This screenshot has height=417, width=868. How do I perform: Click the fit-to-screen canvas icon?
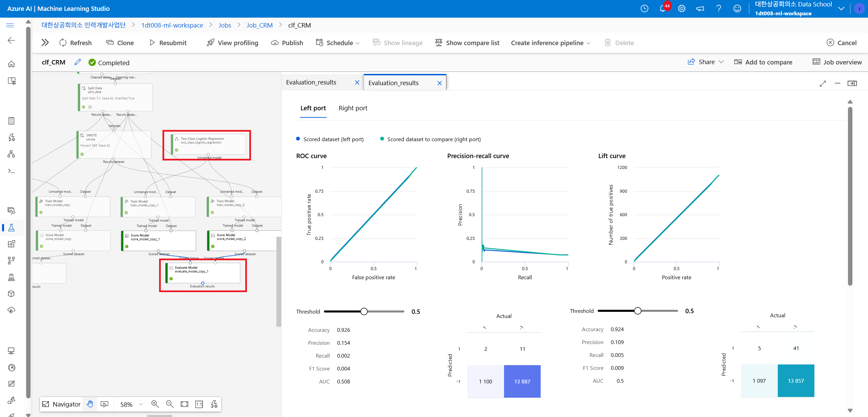click(x=184, y=404)
